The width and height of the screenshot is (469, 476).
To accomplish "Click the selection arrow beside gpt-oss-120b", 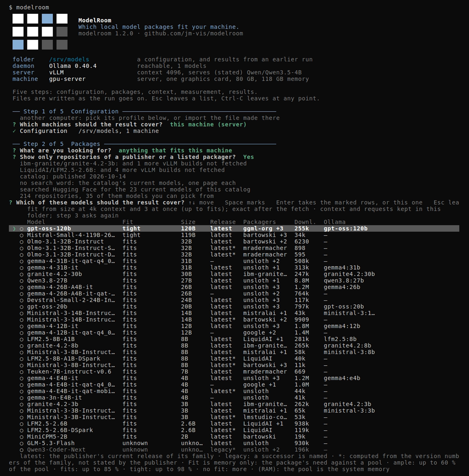I will pyautogui.click(x=14, y=229).
